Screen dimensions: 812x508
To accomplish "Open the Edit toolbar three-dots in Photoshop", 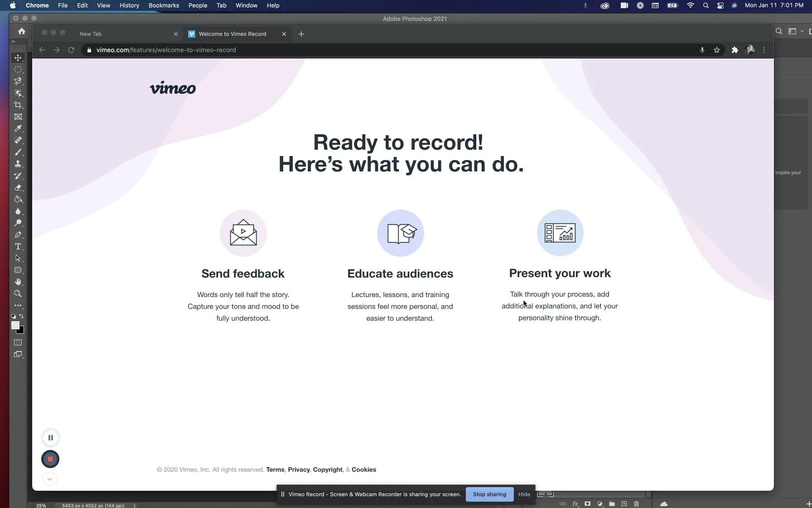I will [18, 305].
